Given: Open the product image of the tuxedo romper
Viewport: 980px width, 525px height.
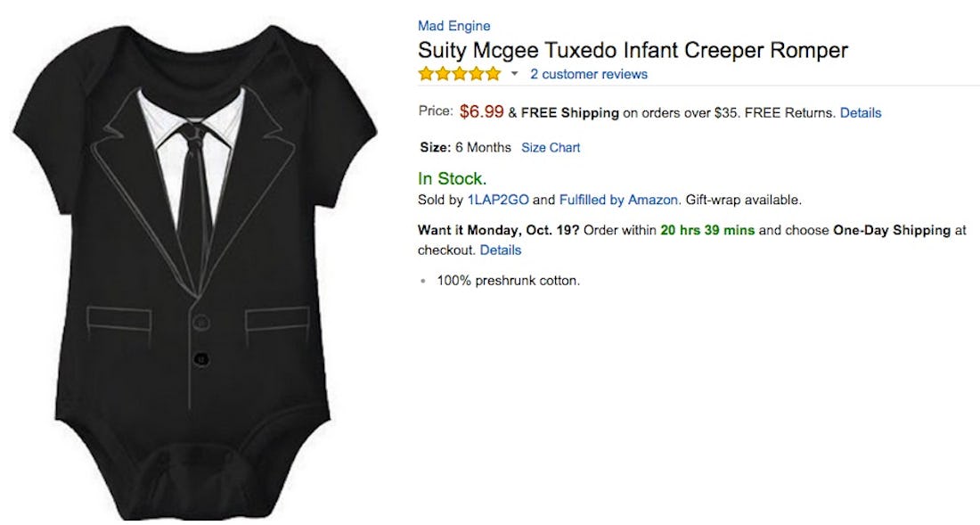Looking at the screenshot, I should [x=196, y=267].
